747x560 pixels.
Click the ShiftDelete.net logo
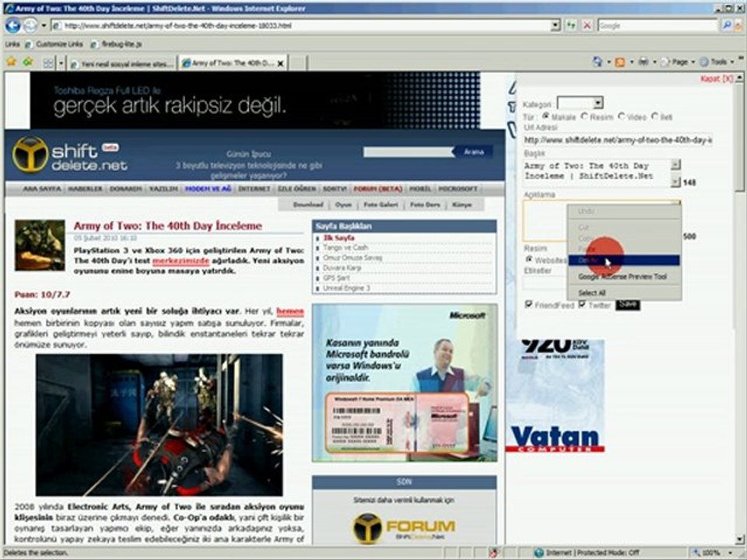tap(70, 155)
